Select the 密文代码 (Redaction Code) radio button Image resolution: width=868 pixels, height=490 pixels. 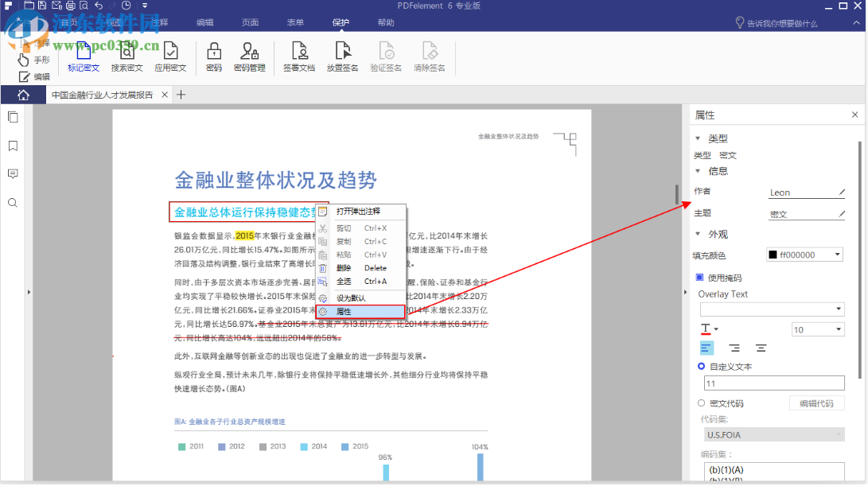pyautogui.click(x=701, y=402)
